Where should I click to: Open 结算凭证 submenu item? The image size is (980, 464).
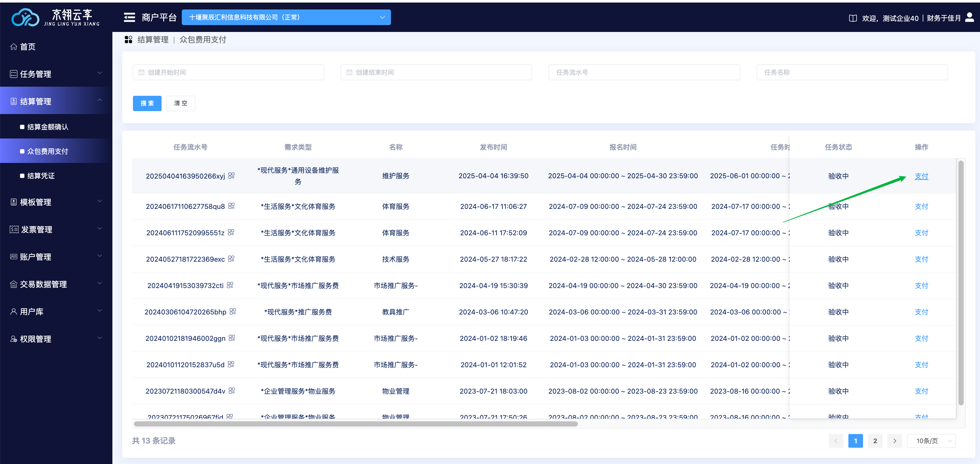click(x=41, y=176)
